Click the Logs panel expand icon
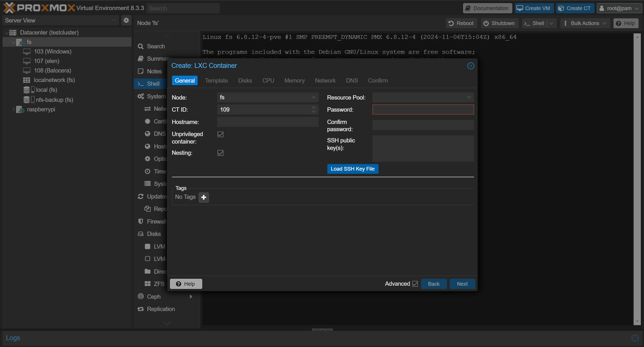Image resolution: width=644 pixels, height=347 pixels. point(635,338)
